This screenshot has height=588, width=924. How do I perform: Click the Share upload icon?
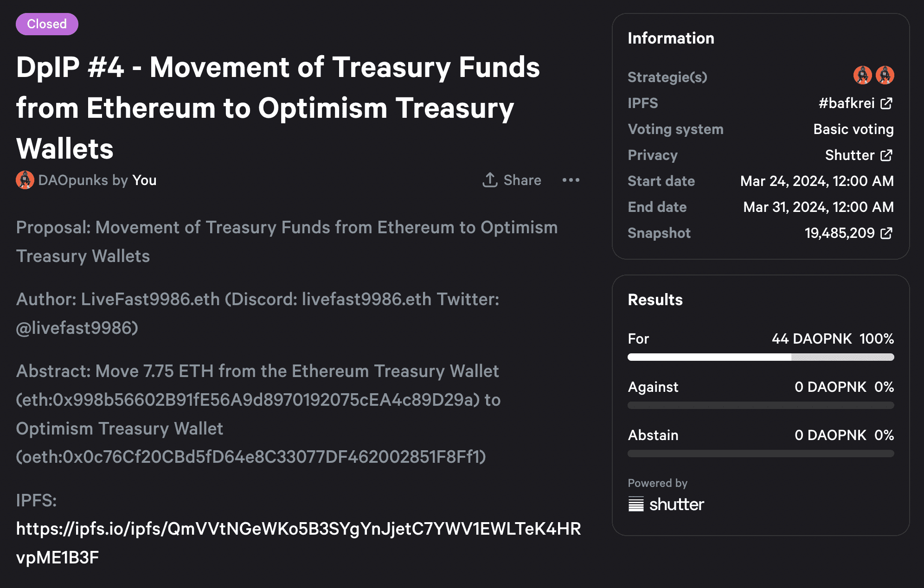point(490,180)
